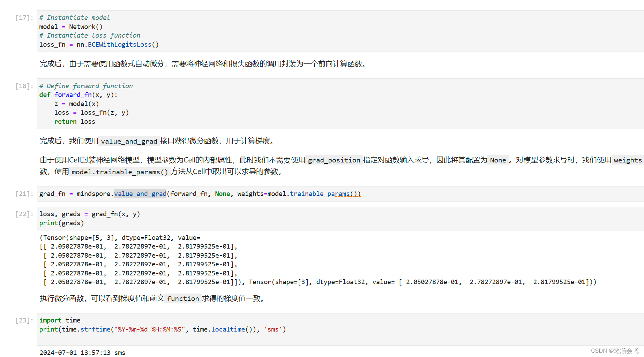This screenshot has width=644, height=357.
Task: Click the '# Define forward function' comment
Action: [86, 86]
